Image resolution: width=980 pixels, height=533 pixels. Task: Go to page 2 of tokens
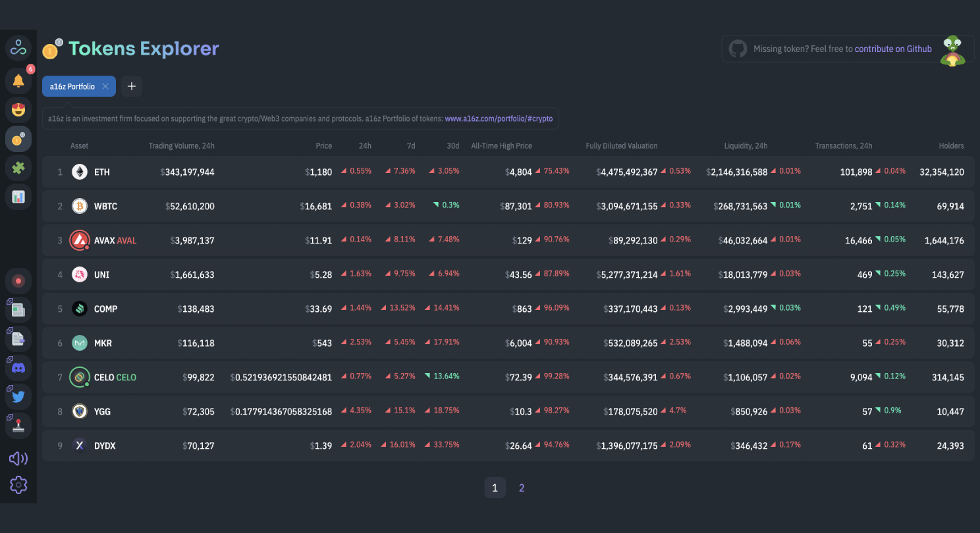point(522,488)
